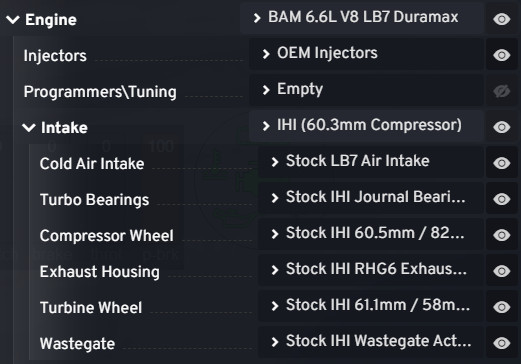The height and width of the screenshot is (364, 521).
Task: Open the OEM Injectors part selector
Action: point(366,54)
